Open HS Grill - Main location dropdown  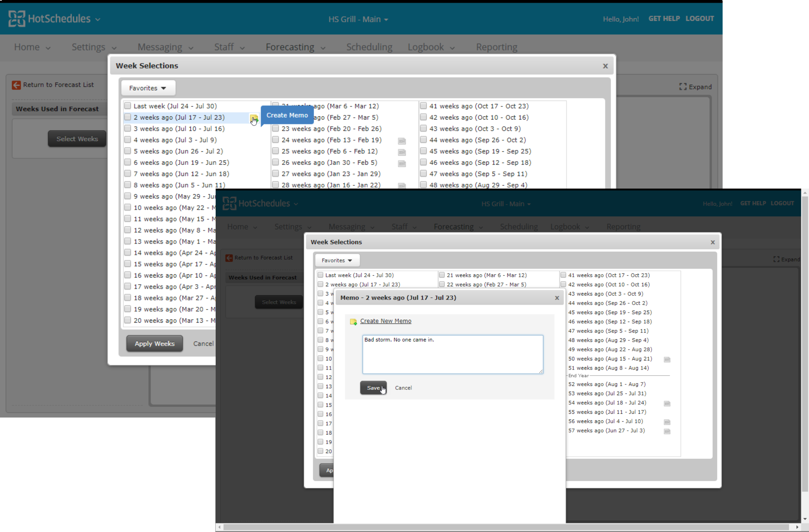pos(358,19)
